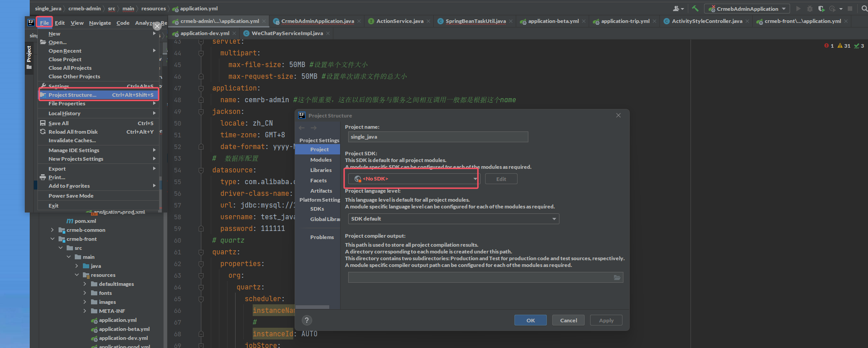Screen dimensions: 868x348
Task: Click OK in Project Structure dialog
Action: point(531,320)
